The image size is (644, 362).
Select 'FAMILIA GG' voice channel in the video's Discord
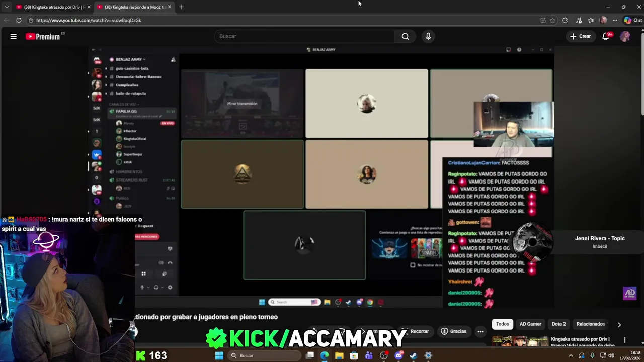click(126, 111)
